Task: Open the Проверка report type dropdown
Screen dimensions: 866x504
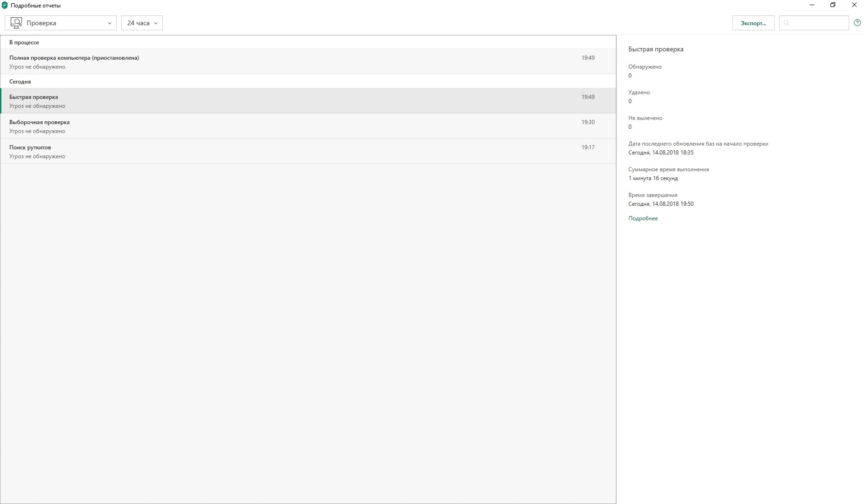Action: pyautogui.click(x=61, y=23)
